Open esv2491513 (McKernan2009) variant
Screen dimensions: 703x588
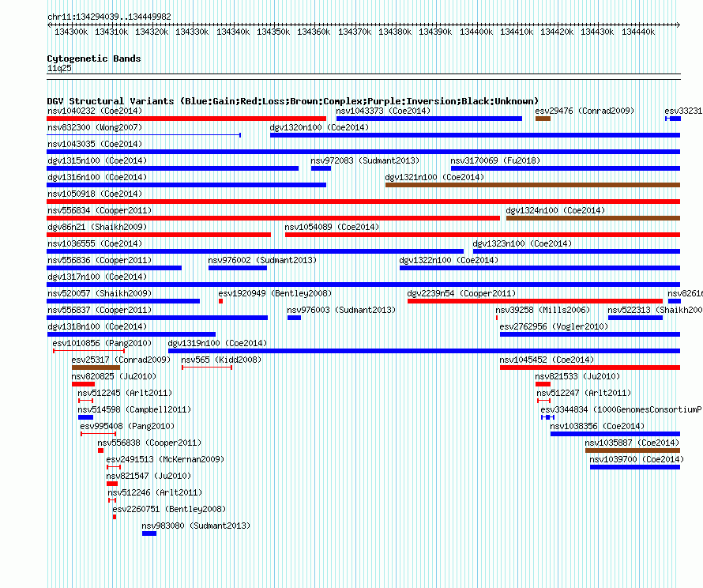(x=114, y=467)
